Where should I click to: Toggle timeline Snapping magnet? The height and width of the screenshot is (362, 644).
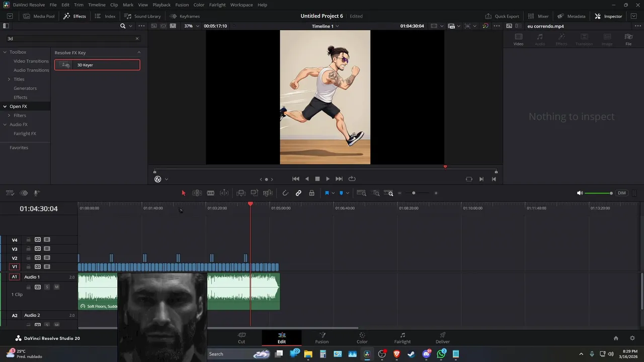pyautogui.click(x=285, y=193)
